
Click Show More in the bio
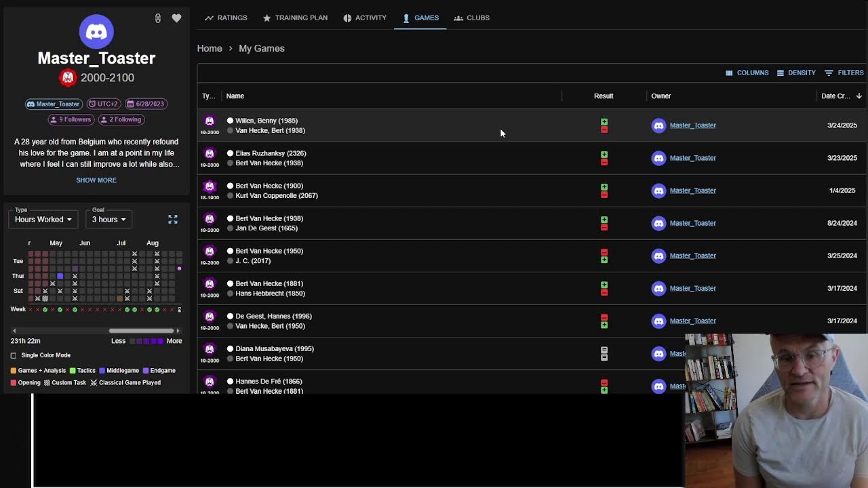pos(96,180)
